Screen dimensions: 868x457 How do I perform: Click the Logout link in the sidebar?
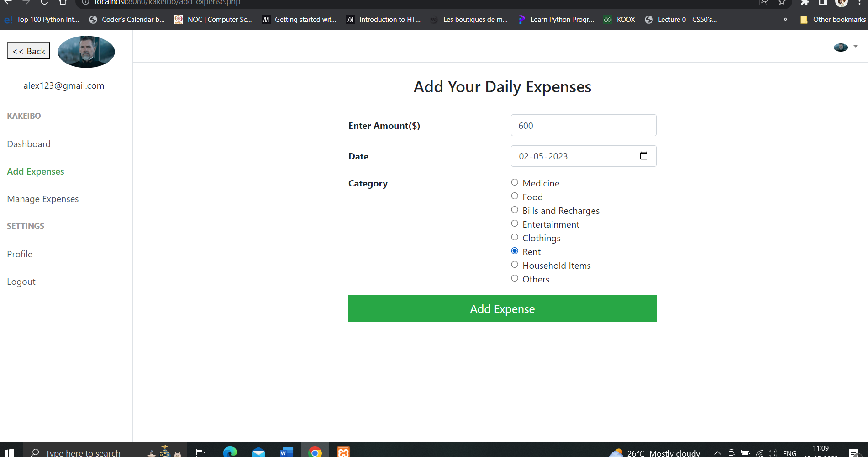click(x=21, y=281)
